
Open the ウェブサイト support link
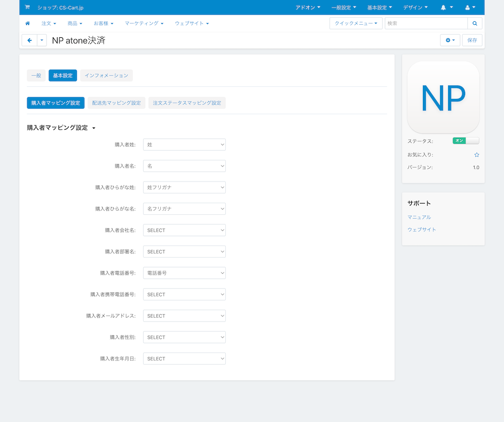(x=422, y=229)
